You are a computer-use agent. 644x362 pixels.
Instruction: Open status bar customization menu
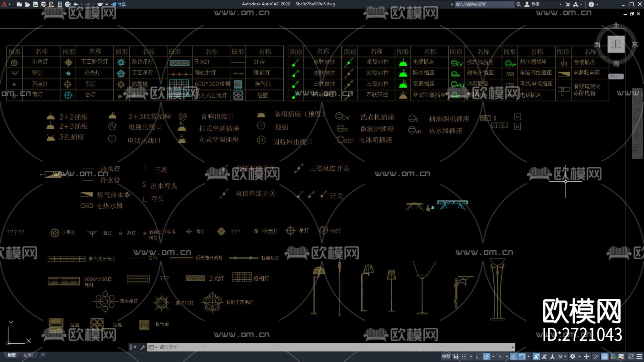point(639,356)
